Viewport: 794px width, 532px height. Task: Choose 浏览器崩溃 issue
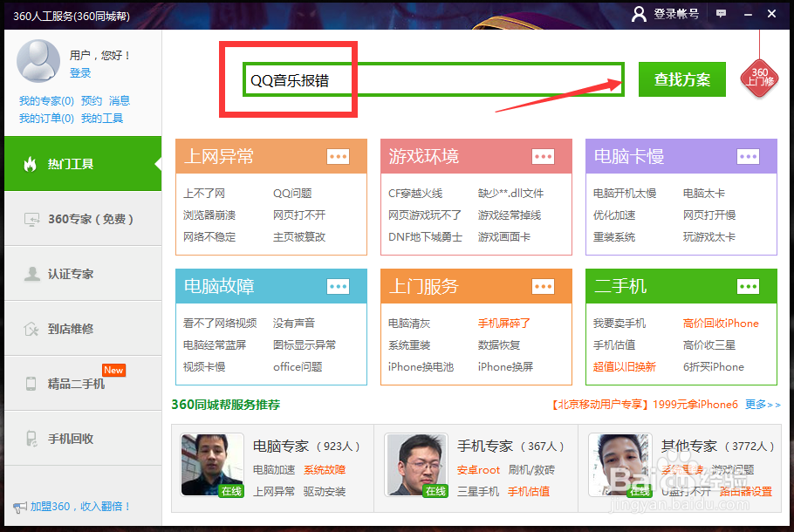tap(209, 215)
